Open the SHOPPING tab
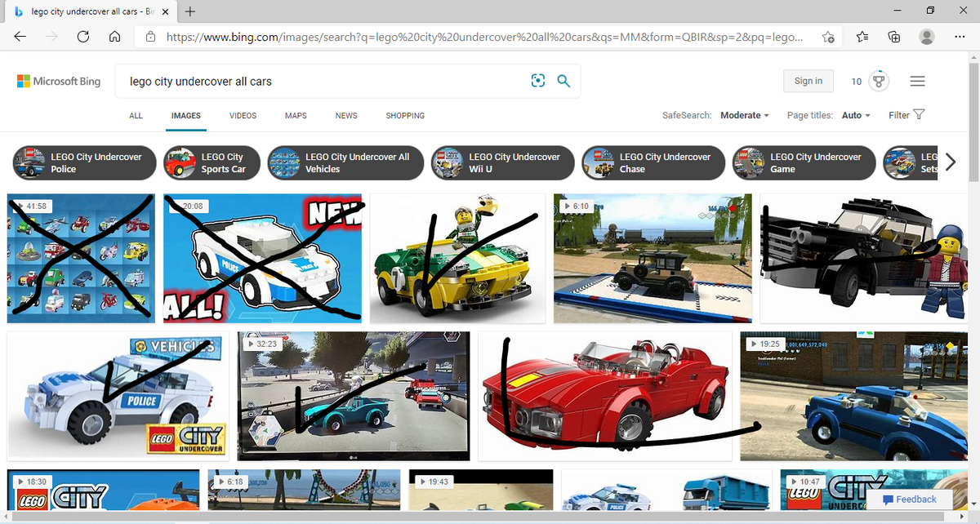Image resolution: width=980 pixels, height=524 pixels. pos(405,116)
